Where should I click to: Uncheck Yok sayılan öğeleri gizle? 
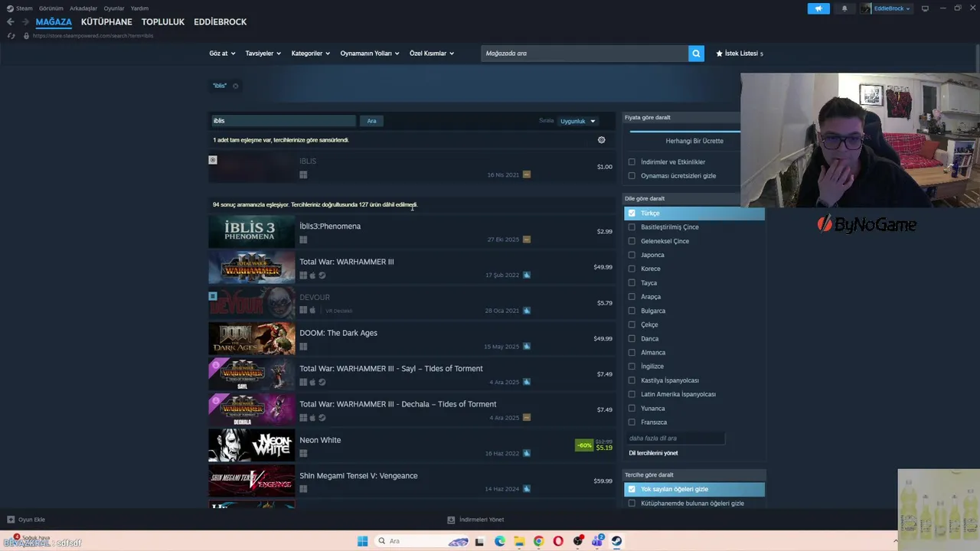(632, 489)
